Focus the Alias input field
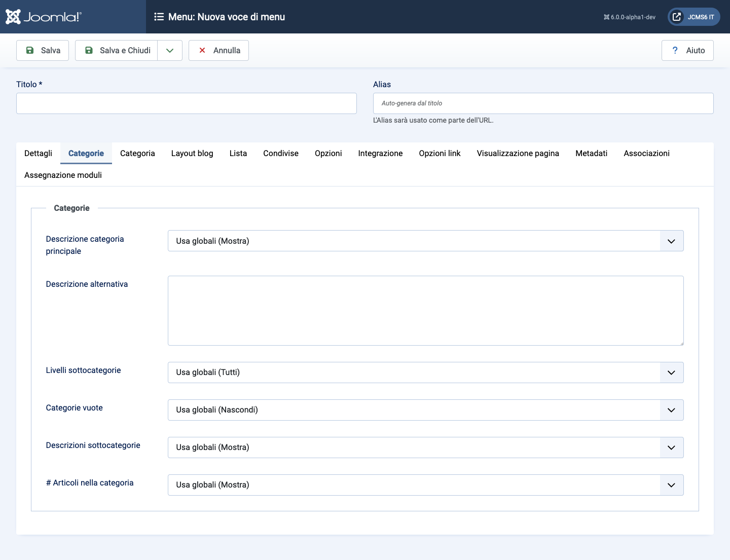The height and width of the screenshot is (560, 730). pyautogui.click(x=543, y=103)
